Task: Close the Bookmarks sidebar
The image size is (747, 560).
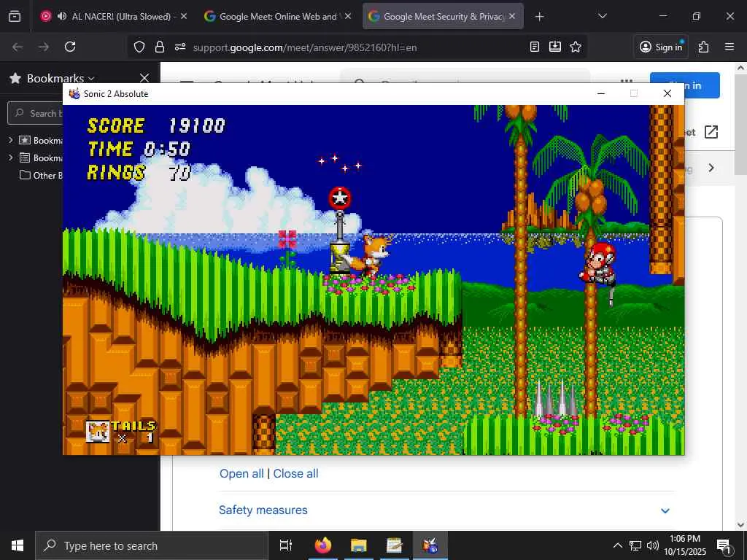Action: point(144,78)
